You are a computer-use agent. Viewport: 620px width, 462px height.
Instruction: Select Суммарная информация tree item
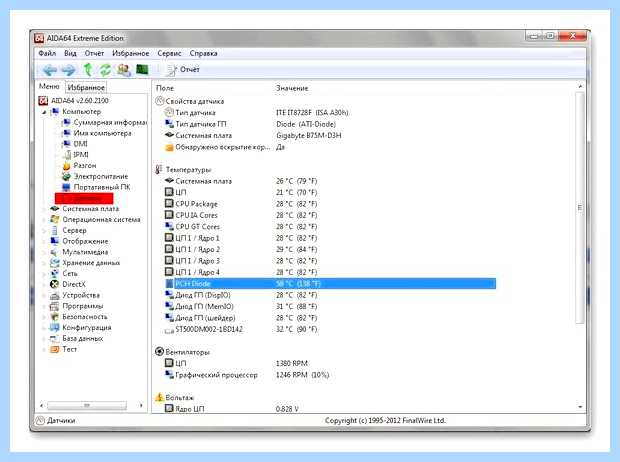pyautogui.click(x=110, y=122)
